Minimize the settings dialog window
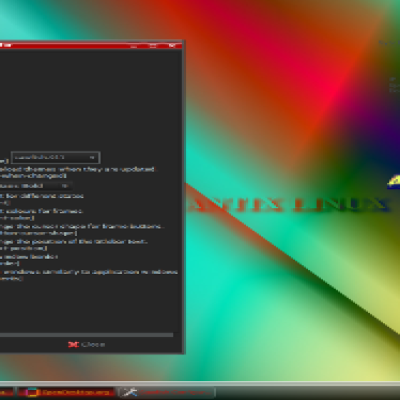400x400 pixels. click(x=133, y=46)
